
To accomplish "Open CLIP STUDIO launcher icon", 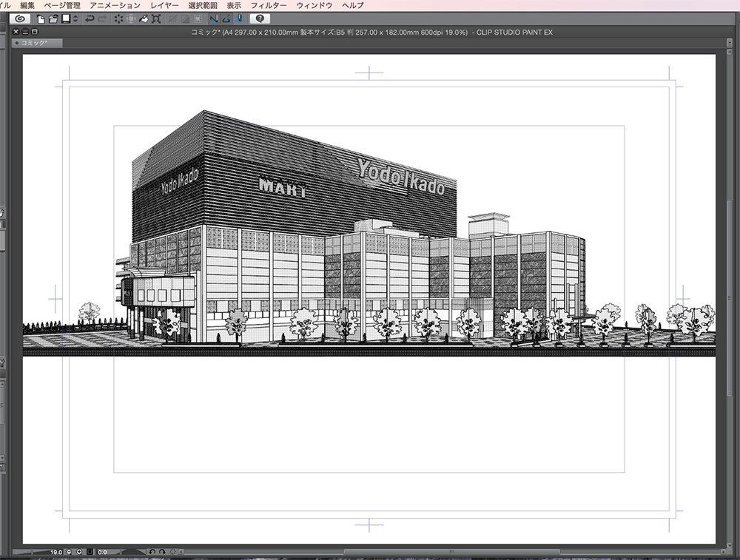I will click(x=20, y=19).
